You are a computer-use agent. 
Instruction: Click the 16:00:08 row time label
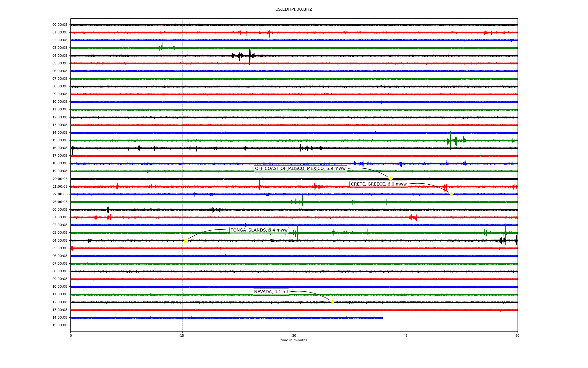point(60,148)
